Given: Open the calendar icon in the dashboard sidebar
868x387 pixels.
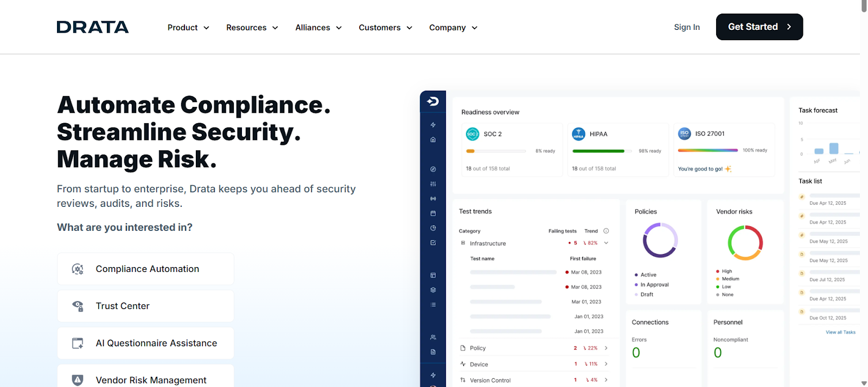Looking at the screenshot, I should 433,213.
